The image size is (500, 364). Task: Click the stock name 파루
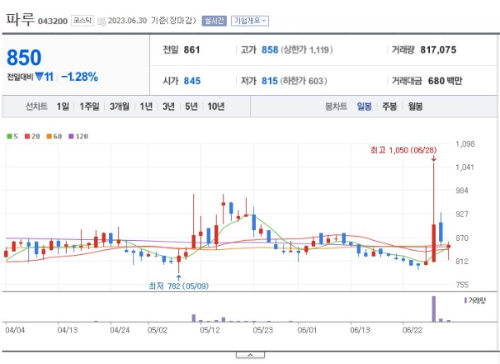(x=20, y=19)
